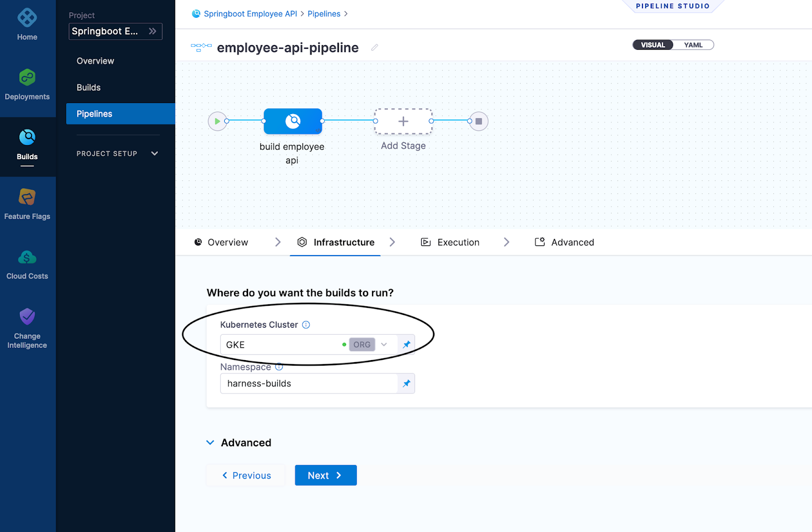Switch to VISUAL view

tap(653, 45)
